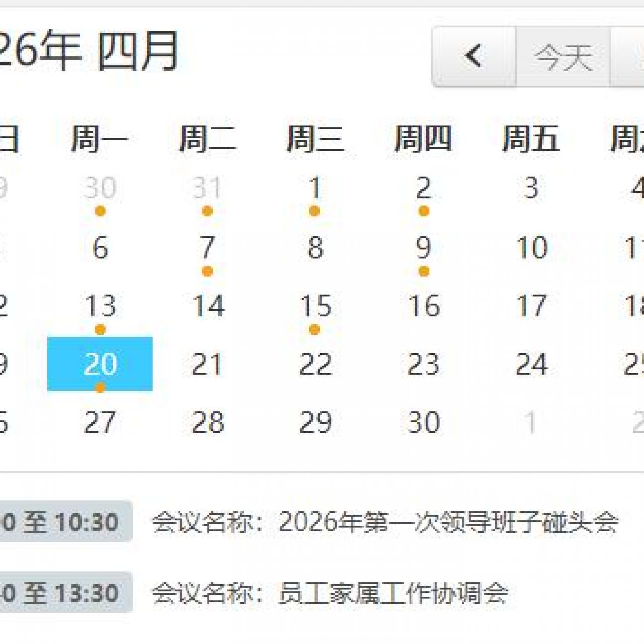Select April 13 in Monday column
The image size is (644, 644).
[x=100, y=306]
